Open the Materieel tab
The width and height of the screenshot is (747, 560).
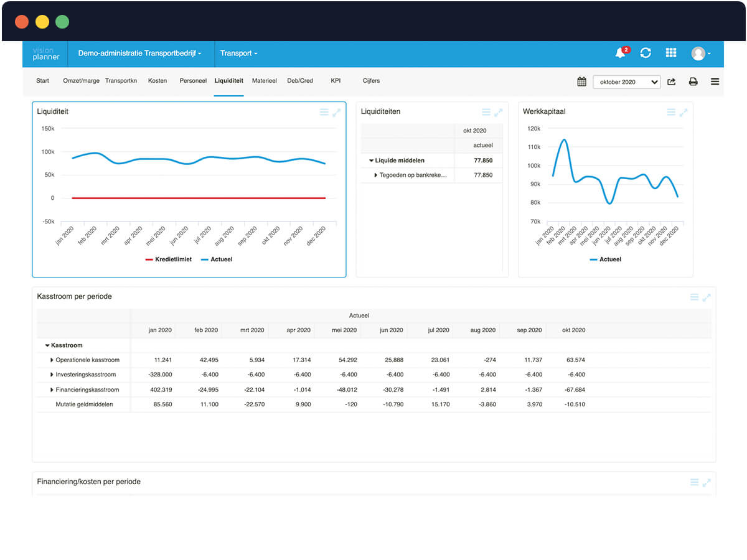(x=264, y=81)
